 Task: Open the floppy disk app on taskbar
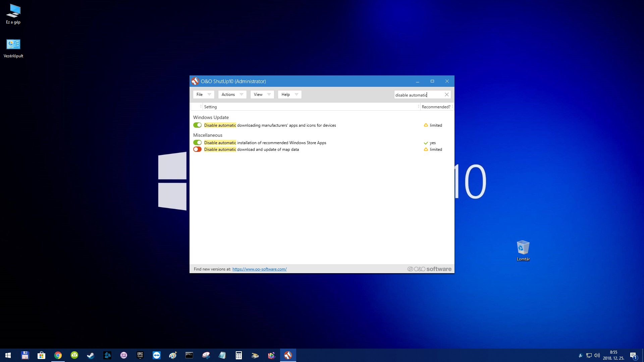[25, 355]
